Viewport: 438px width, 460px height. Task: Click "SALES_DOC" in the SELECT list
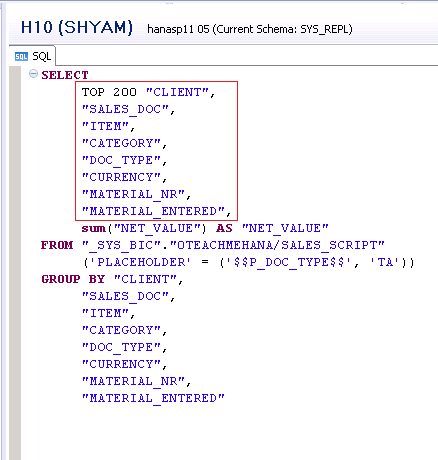tap(125, 109)
